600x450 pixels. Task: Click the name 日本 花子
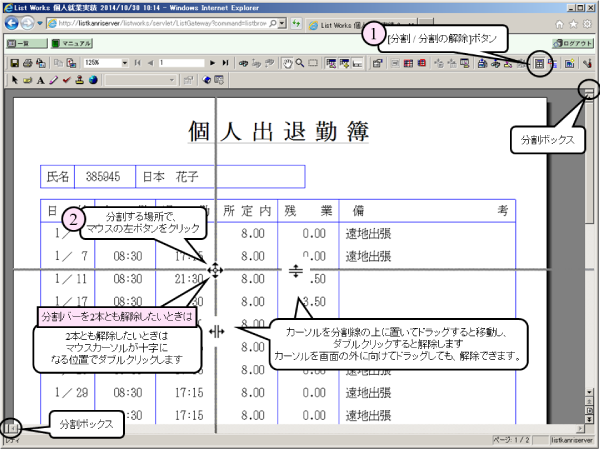[x=170, y=177]
